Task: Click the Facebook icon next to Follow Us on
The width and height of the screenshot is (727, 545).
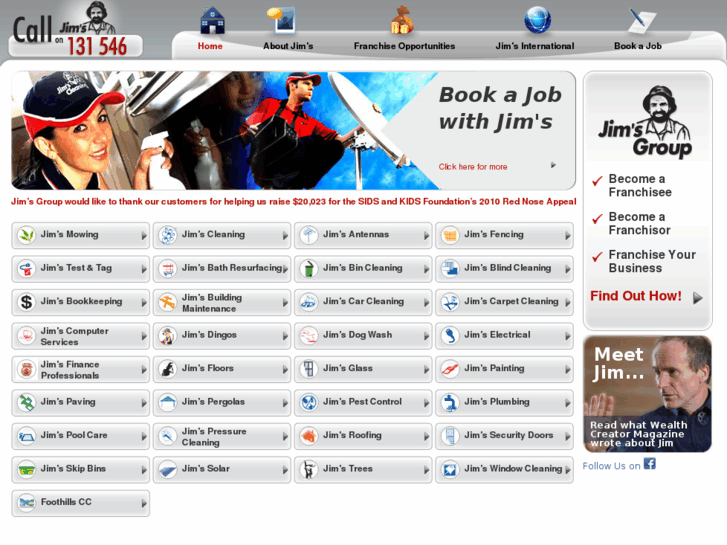Action: pos(650,463)
